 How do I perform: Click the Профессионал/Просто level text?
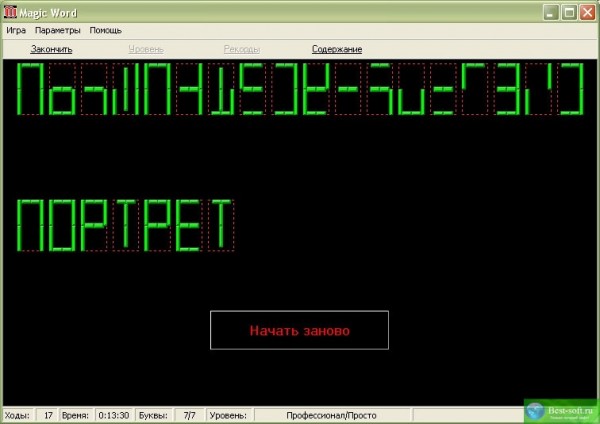331,415
